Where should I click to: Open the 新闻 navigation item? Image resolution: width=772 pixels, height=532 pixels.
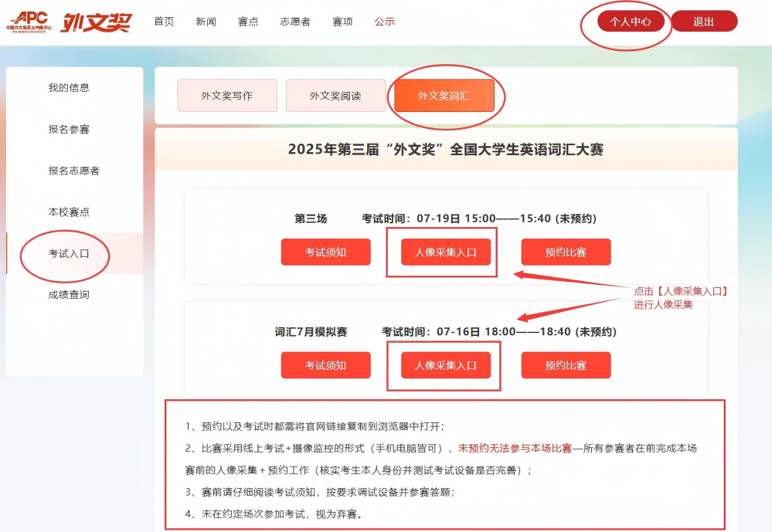tap(206, 22)
